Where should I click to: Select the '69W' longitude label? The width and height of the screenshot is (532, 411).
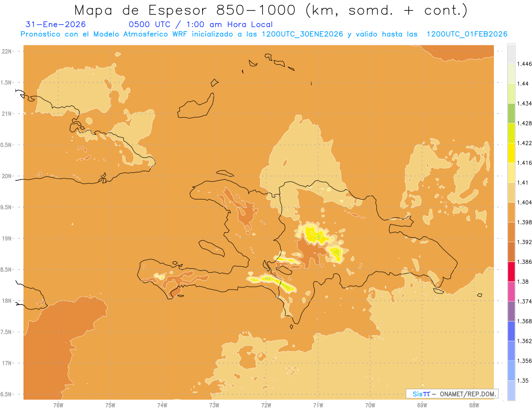[x=422, y=405]
